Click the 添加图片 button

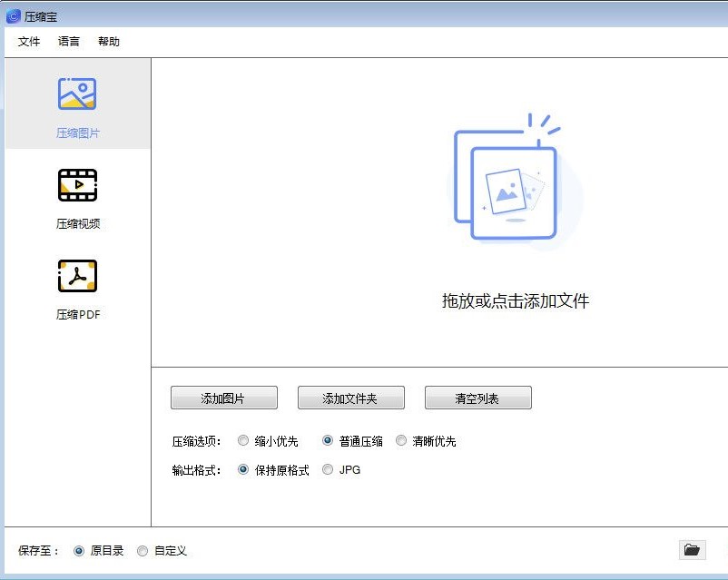click(x=223, y=397)
